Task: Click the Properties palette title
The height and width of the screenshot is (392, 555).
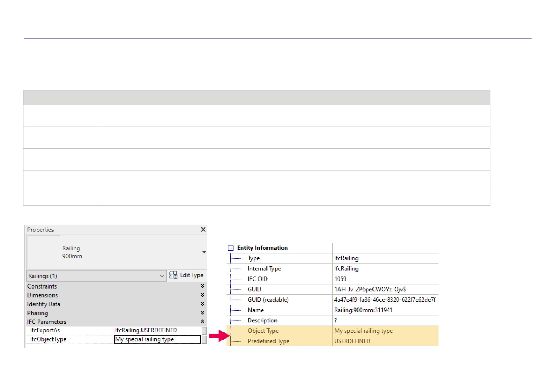Action: [x=40, y=229]
